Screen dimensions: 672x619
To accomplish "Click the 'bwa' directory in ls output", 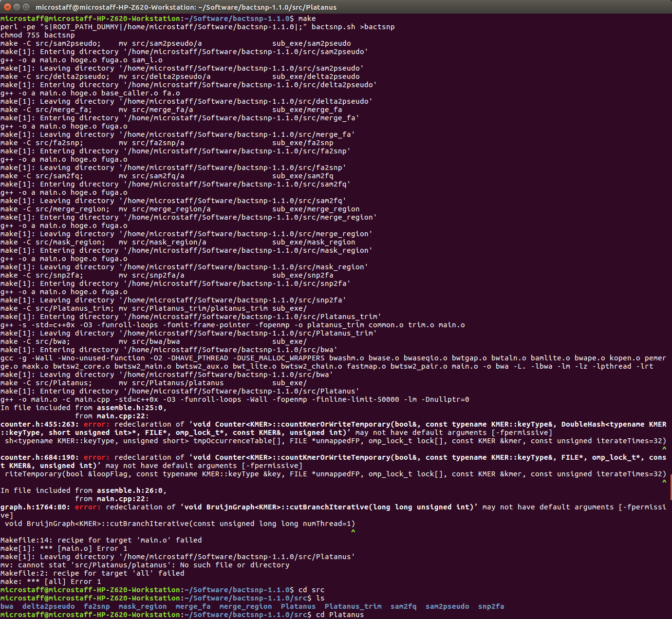I will tap(7, 606).
